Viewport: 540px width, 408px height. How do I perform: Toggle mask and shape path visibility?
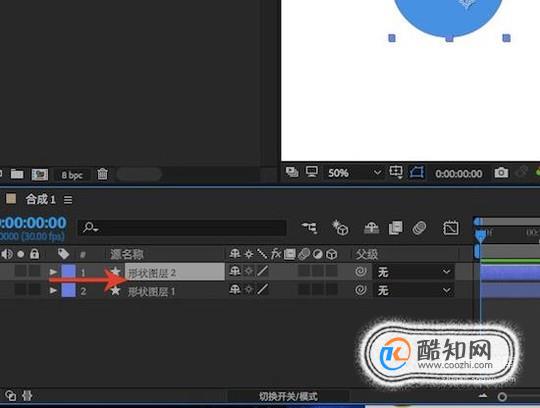point(416,172)
